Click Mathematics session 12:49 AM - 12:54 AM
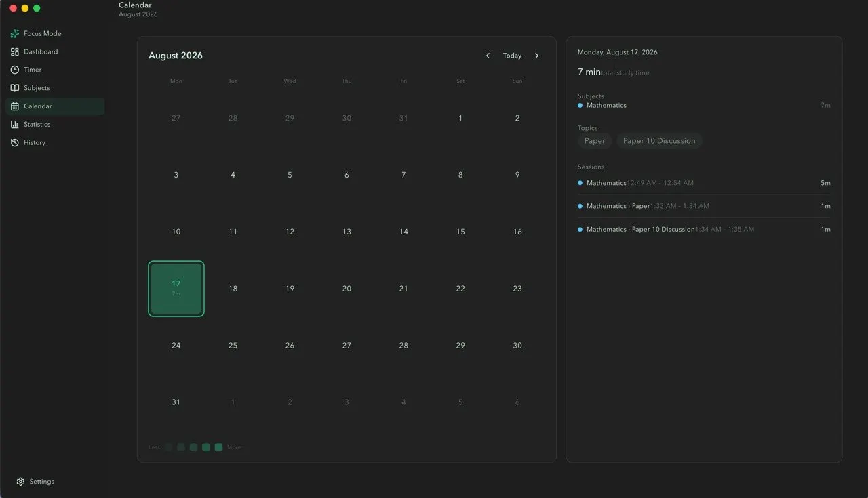The width and height of the screenshot is (868, 498). point(704,183)
